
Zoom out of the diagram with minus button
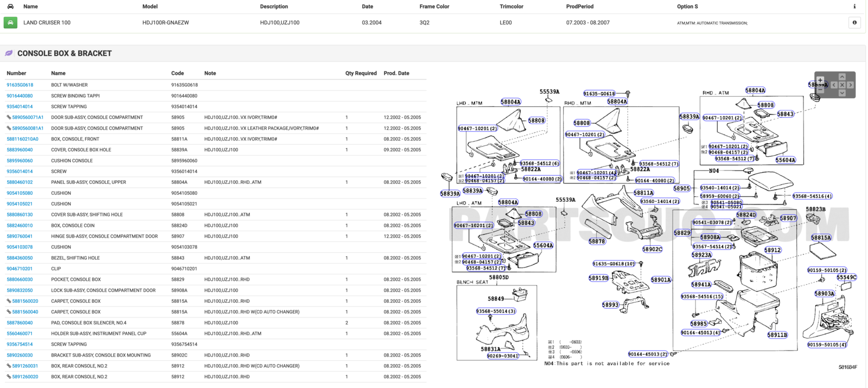(x=820, y=90)
